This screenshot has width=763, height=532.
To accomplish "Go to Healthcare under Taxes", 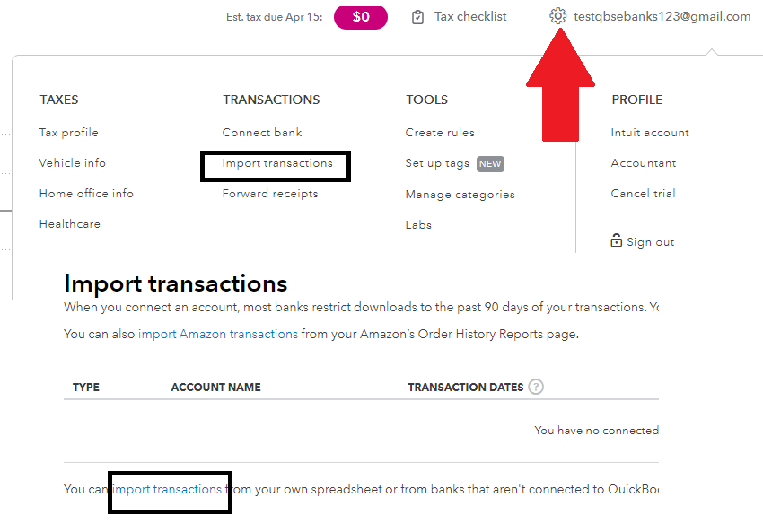I will coord(70,224).
